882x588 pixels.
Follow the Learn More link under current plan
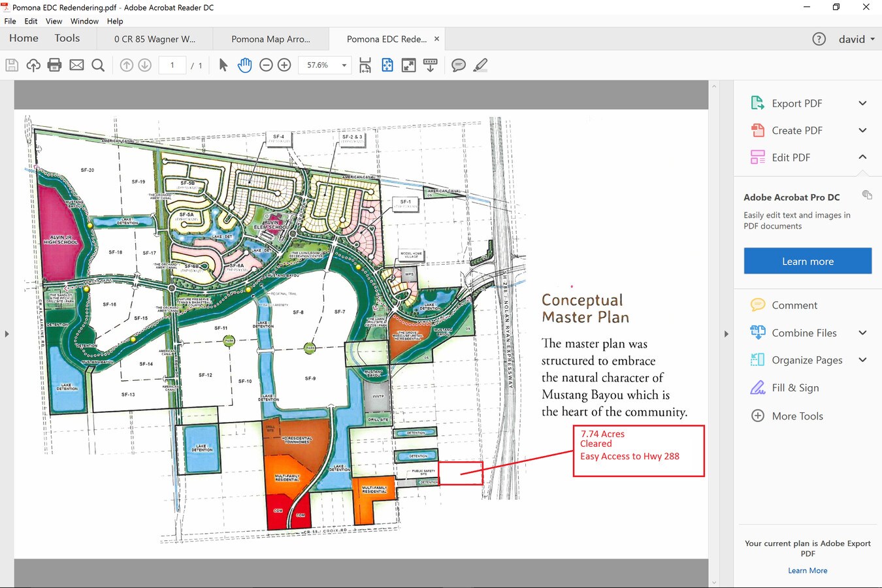[x=808, y=570]
